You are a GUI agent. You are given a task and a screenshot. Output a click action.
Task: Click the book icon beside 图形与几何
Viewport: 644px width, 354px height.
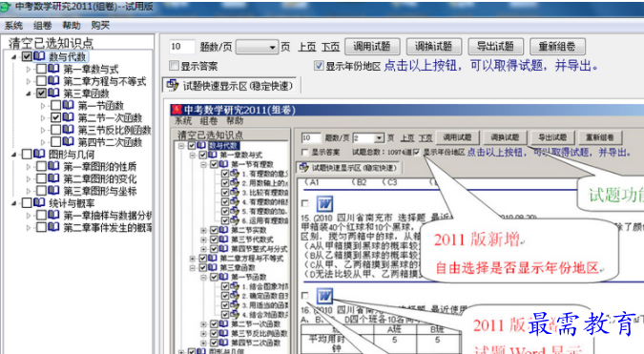[x=39, y=154]
